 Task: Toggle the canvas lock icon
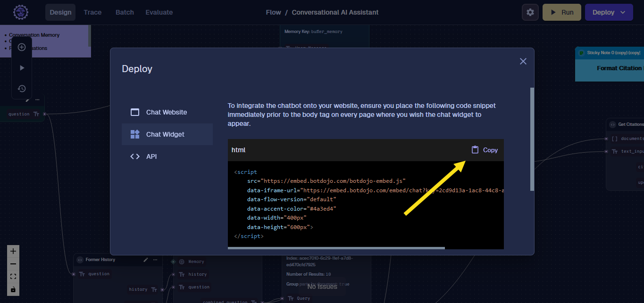pyautogui.click(x=13, y=289)
